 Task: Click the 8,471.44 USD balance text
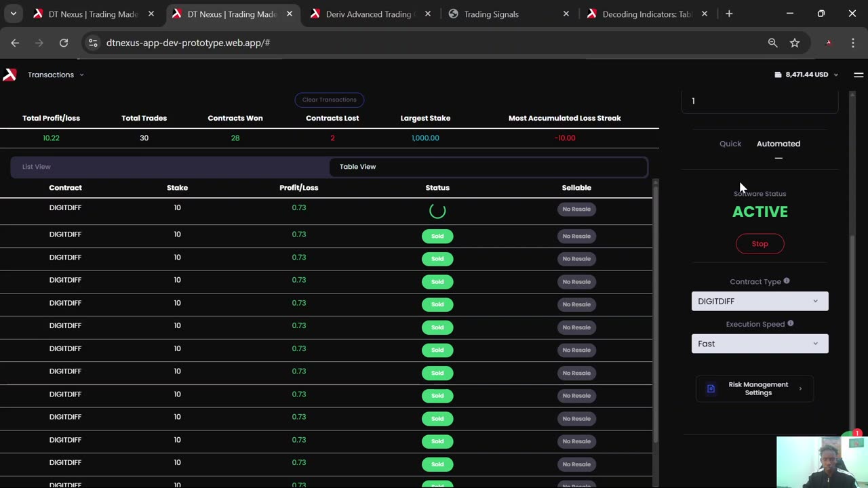tap(807, 75)
